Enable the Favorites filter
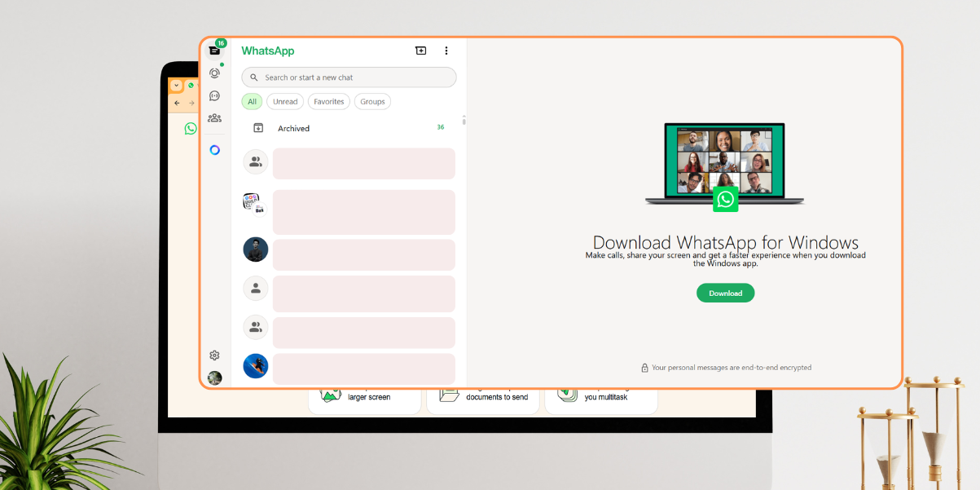The height and width of the screenshot is (490, 980). 328,101
